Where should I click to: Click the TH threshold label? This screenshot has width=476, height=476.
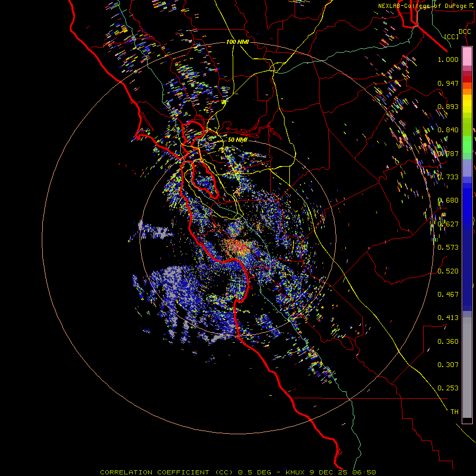(454, 412)
